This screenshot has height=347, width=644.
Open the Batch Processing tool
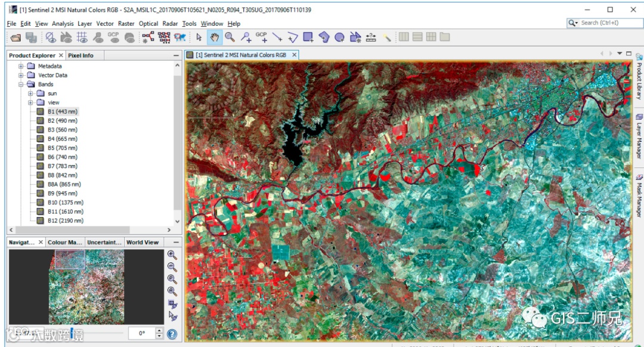164,38
